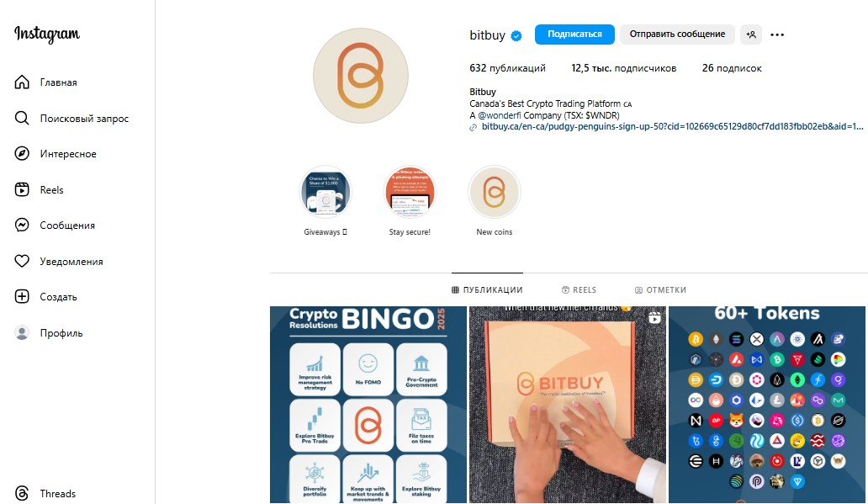Open the Explore compass icon
This screenshot has width=868, height=504.
tap(22, 153)
